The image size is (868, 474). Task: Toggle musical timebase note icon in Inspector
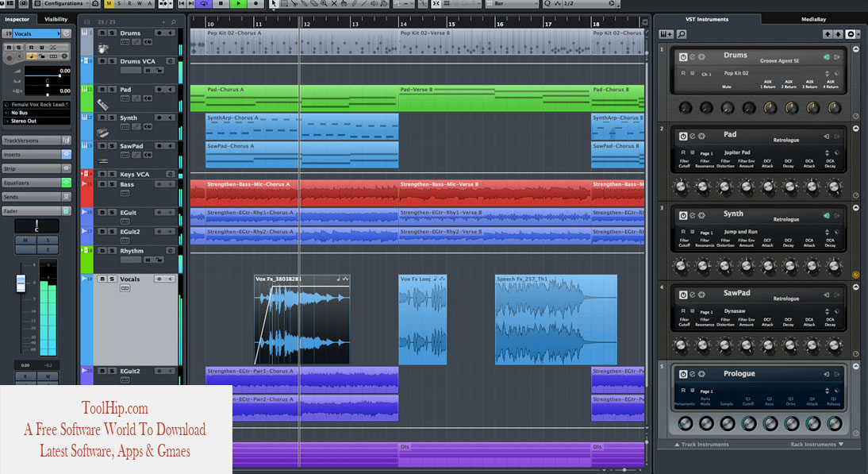[x=32, y=56]
